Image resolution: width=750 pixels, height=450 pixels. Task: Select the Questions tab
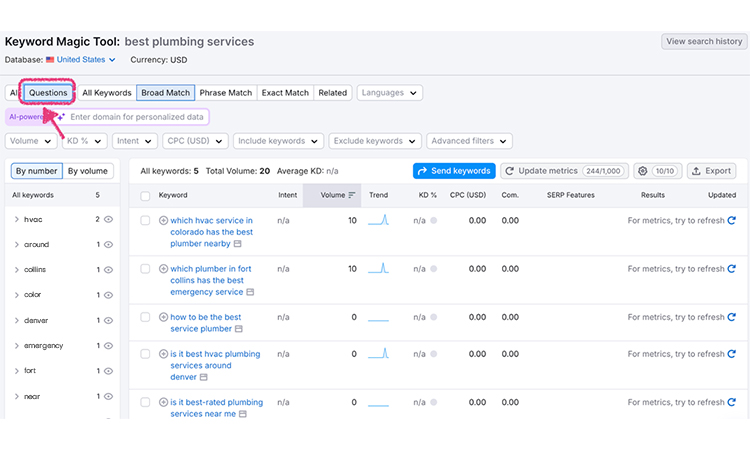[x=48, y=93]
